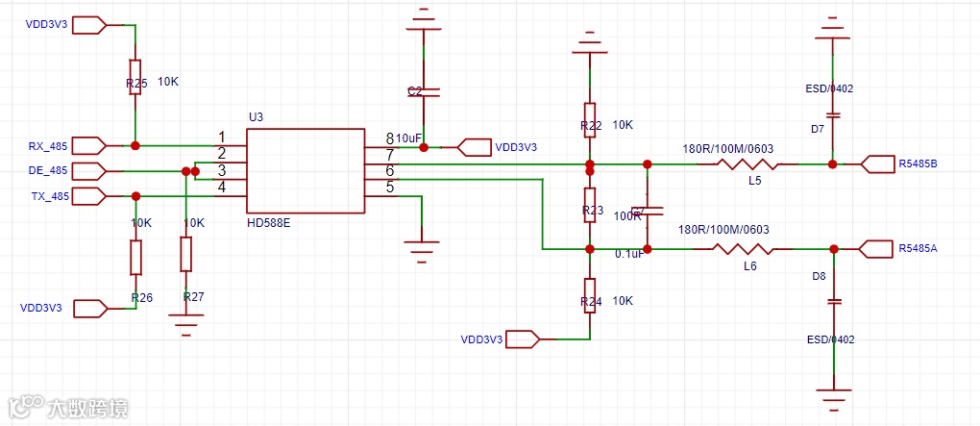Click pin number 6 on U3
Screen dimensions: 980x426
(389, 171)
